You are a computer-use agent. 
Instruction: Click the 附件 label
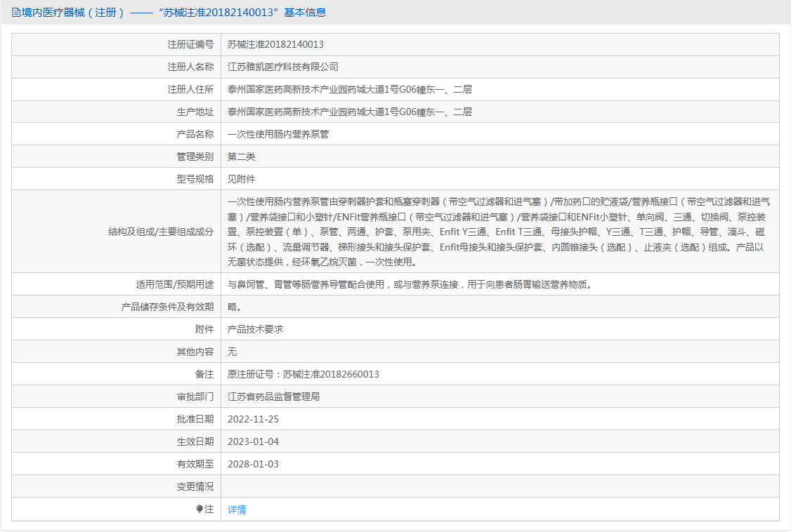point(204,329)
